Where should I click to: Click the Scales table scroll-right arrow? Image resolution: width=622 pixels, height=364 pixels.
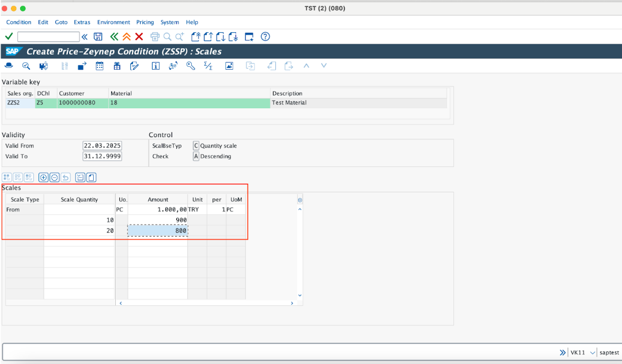[x=292, y=303]
